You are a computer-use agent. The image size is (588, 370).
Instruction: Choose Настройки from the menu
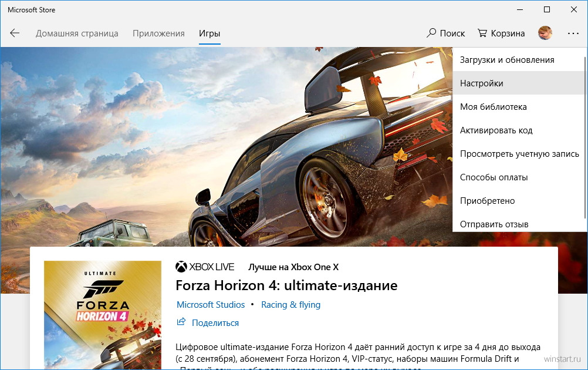click(518, 83)
